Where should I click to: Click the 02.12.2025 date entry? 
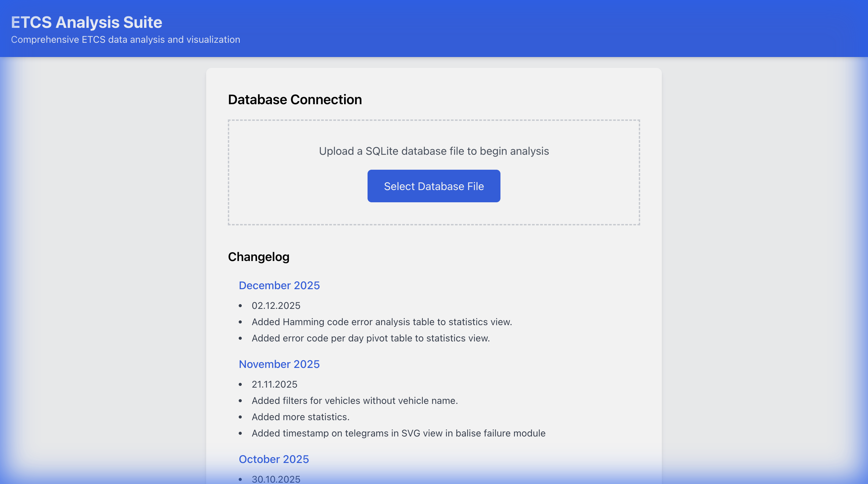coord(276,306)
